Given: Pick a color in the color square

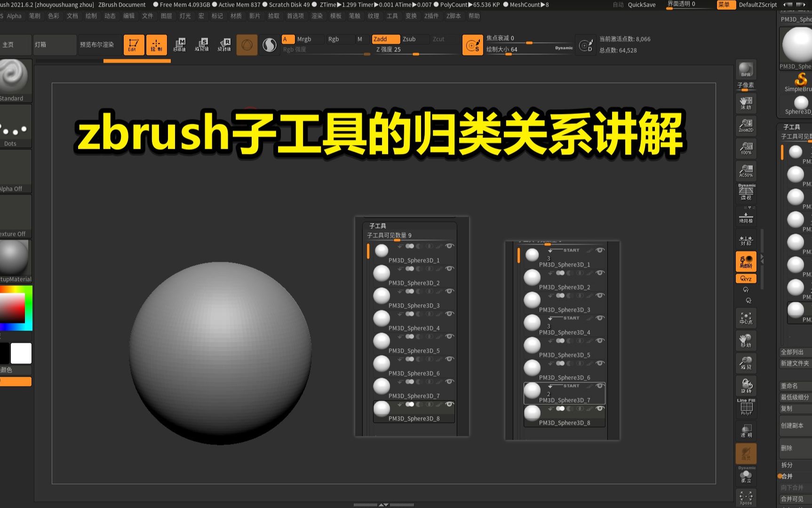Looking at the screenshot, I should click(x=12, y=308).
